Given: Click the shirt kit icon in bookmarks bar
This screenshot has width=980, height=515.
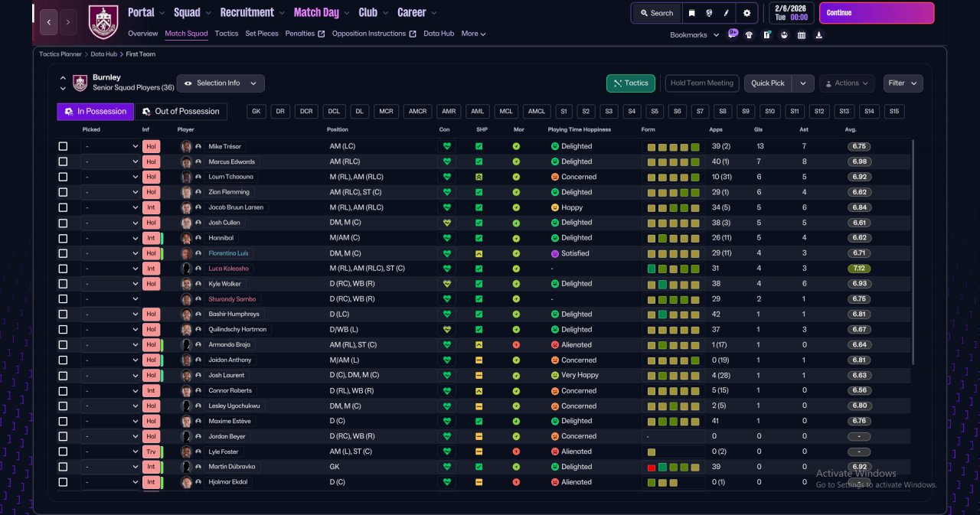Looking at the screenshot, I should point(749,34).
